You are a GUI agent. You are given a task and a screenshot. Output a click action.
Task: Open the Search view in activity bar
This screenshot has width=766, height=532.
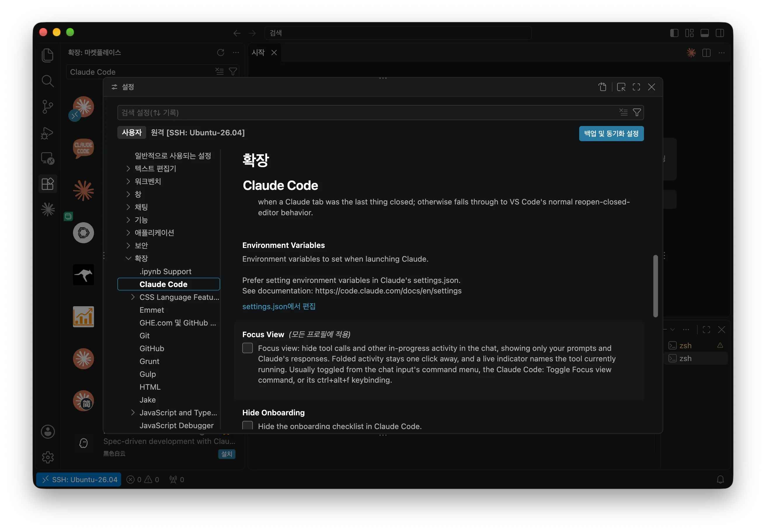click(x=48, y=81)
